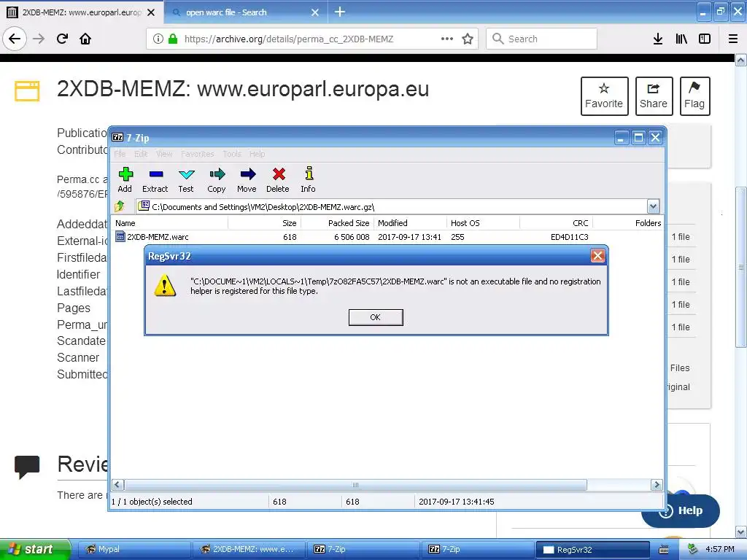Click the Favorite button on archive.org
Image resolution: width=747 pixels, height=560 pixels.
(x=604, y=96)
